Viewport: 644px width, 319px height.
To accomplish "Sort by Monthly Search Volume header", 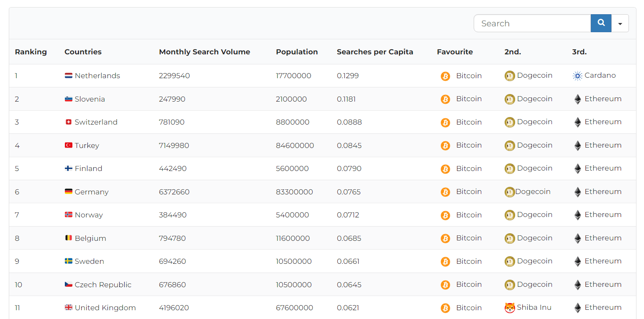I will 204,52.
